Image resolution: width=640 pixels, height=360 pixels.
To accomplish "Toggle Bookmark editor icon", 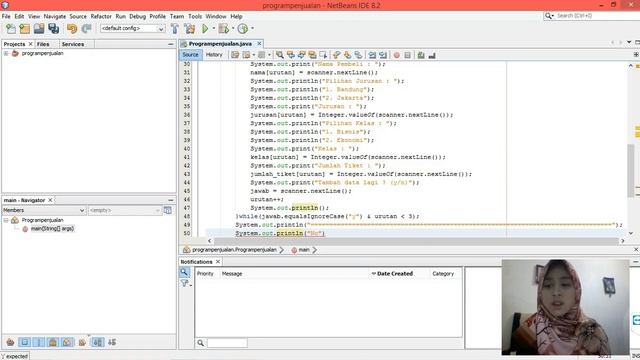I will point(358,55).
